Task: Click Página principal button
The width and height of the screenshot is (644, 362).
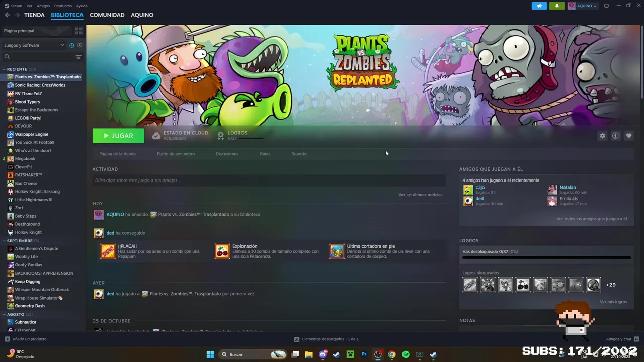Action: click(36, 31)
